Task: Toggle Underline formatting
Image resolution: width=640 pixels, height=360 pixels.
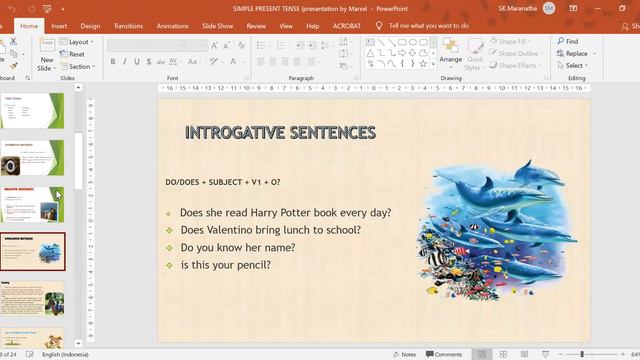Action: point(137,62)
